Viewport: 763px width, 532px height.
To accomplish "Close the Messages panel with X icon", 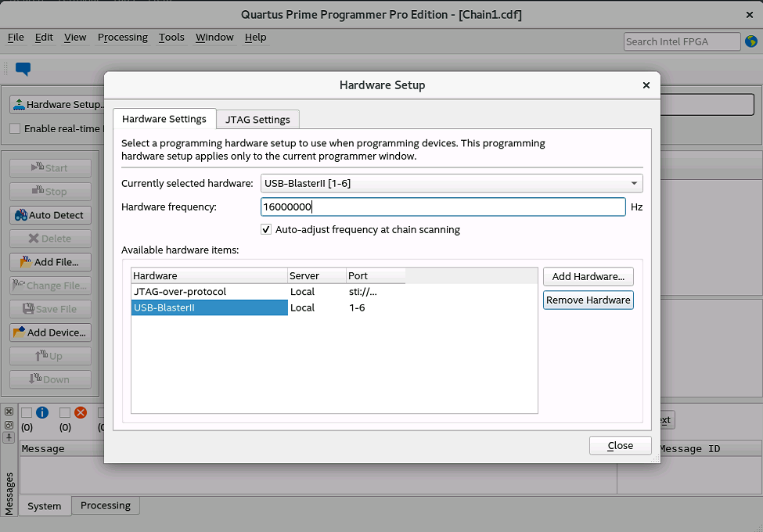I will pyautogui.click(x=9, y=412).
